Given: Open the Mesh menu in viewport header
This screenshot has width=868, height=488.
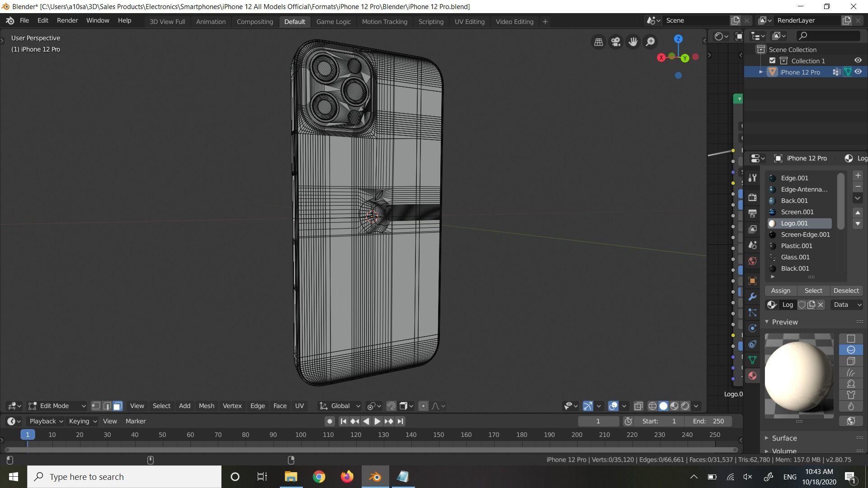Looking at the screenshot, I should (207, 406).
